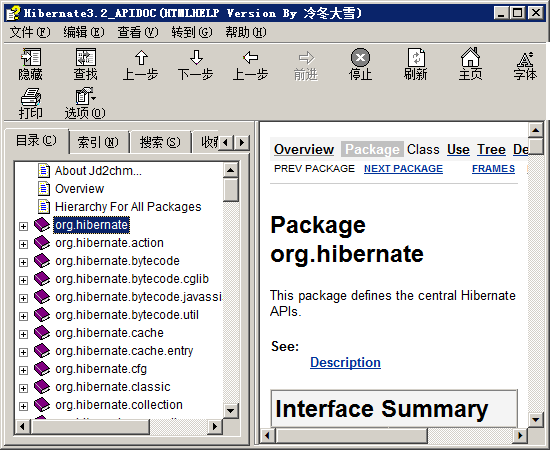This screenshot has width=550, height=450.
Task: Expand the org.hibernate.bytecode.util node
Action: [23, 316]
